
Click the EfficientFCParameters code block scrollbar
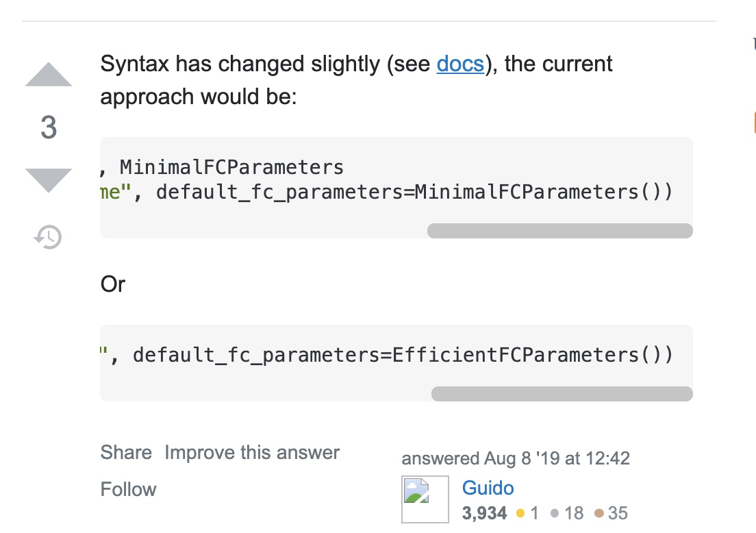[562, 394]
